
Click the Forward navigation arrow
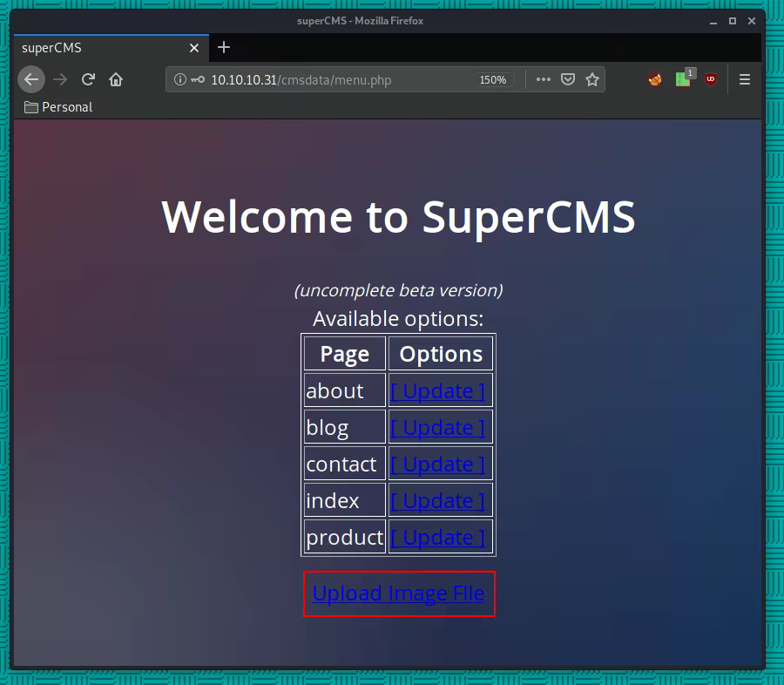[x=59, y=79]
